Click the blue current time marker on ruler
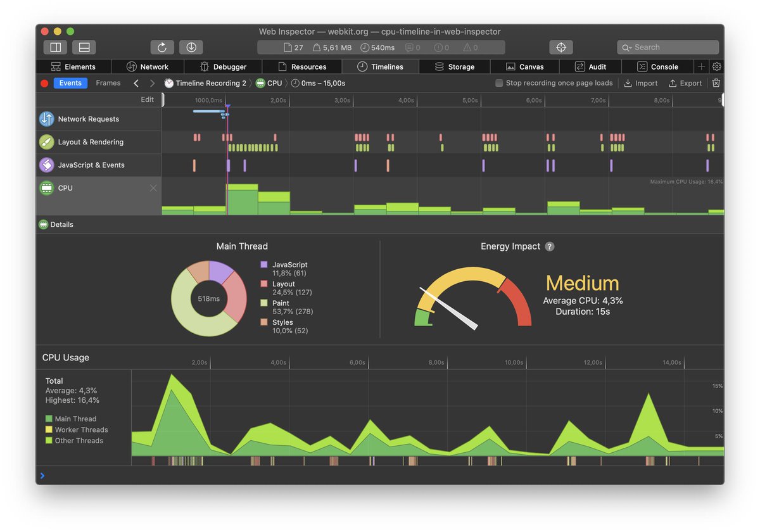The height and width of the screenshot is (532, 760). pyautogui.click(x=227, y=106)
